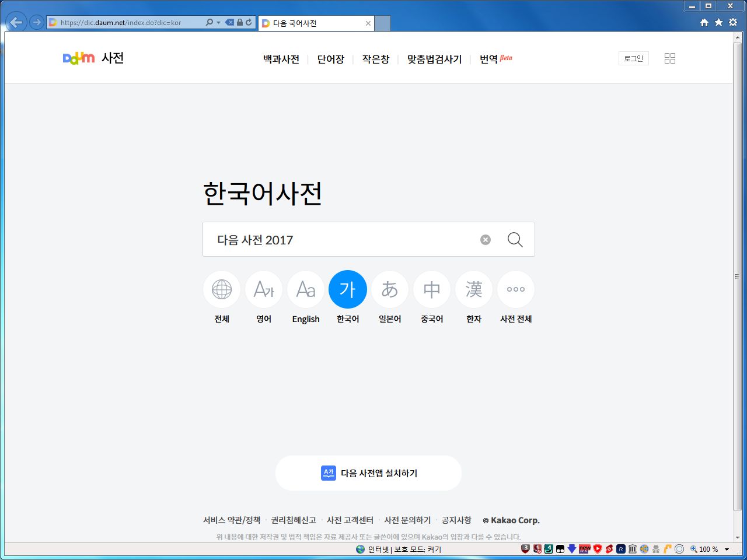Clear the search text with the X icon
Viewport: 747px width, 560px height.
(x=486, y=240)
